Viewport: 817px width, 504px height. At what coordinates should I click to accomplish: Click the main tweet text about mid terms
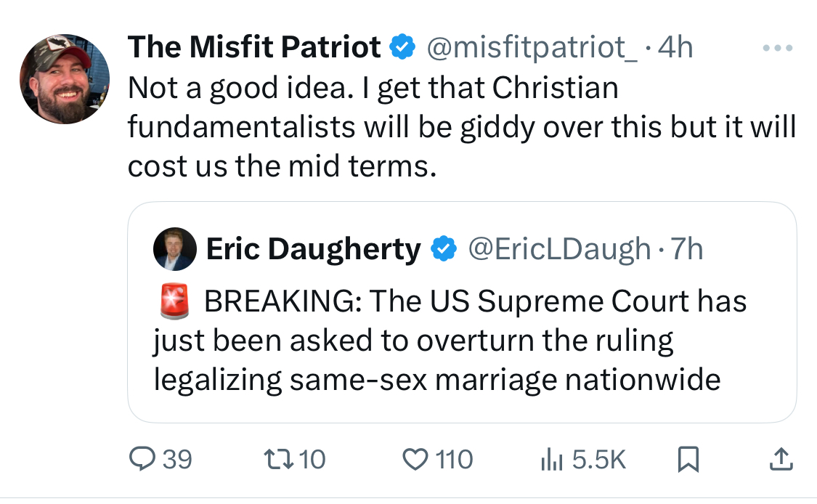(462, 127)
